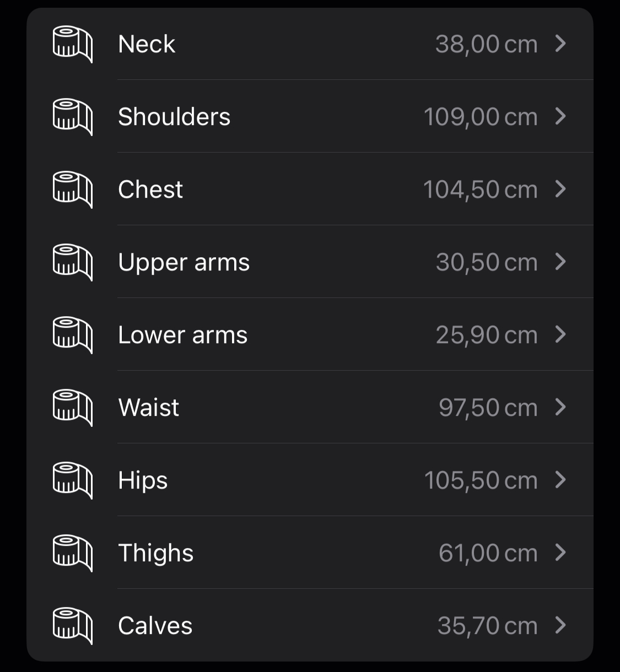Expand the Chest row chevron
This screenshot has width=620, height=672.
tap(560, 189)
